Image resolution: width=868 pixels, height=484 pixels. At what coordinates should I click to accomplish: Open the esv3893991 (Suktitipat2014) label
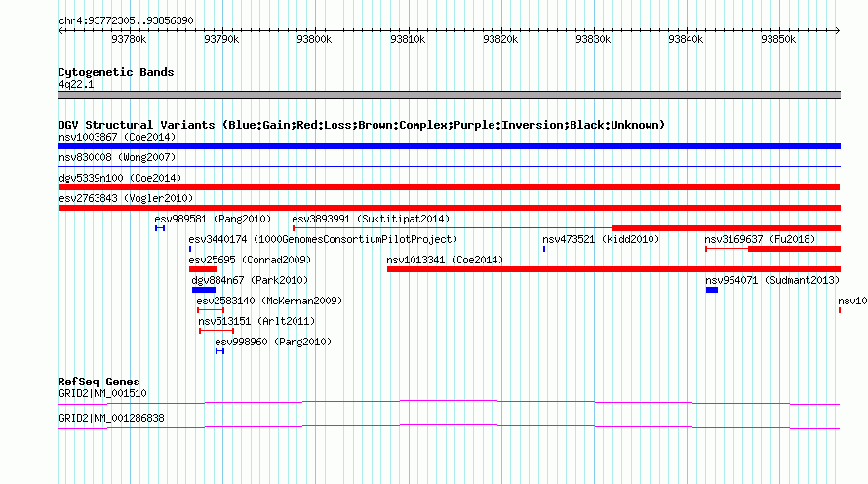[371, 219]
